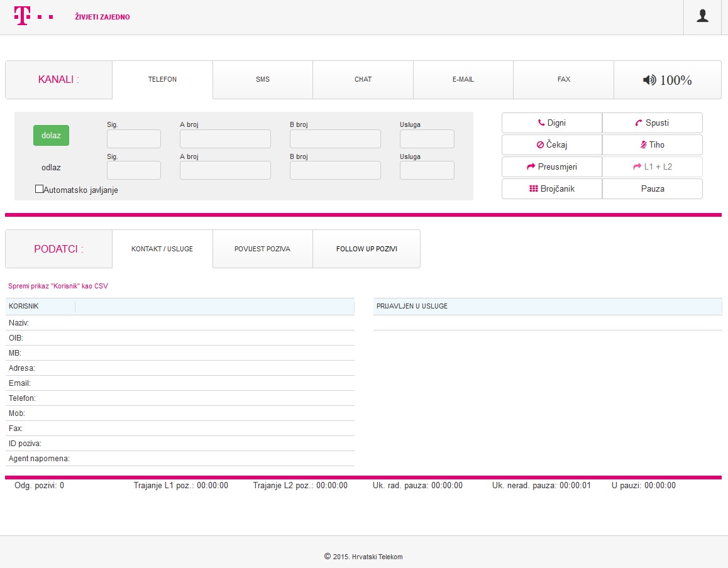Save the Korisnik view as CSV
Image resolution: width=728 pixels, height=568 pixels.
click(x=58, y=286)
